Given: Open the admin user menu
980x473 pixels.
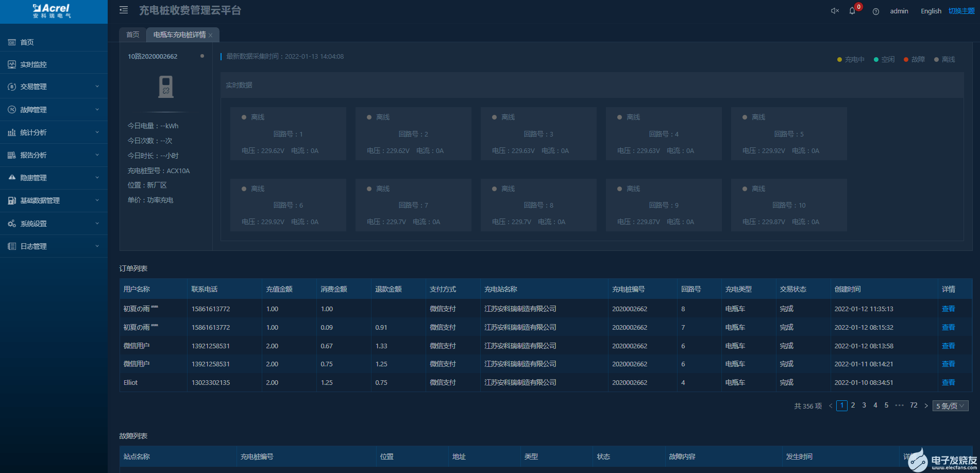Looking at the screenshot, I should point(899,11).
